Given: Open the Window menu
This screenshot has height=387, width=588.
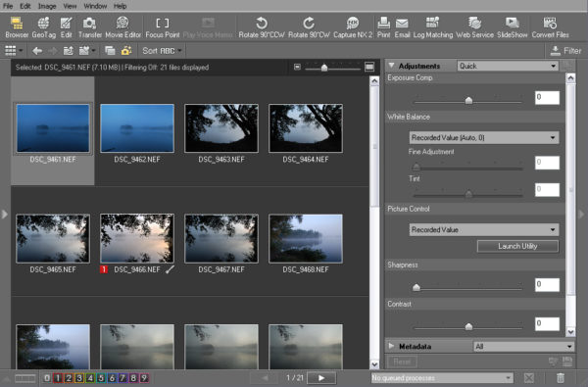Looking at the screenshot, I should coord(95,6).
